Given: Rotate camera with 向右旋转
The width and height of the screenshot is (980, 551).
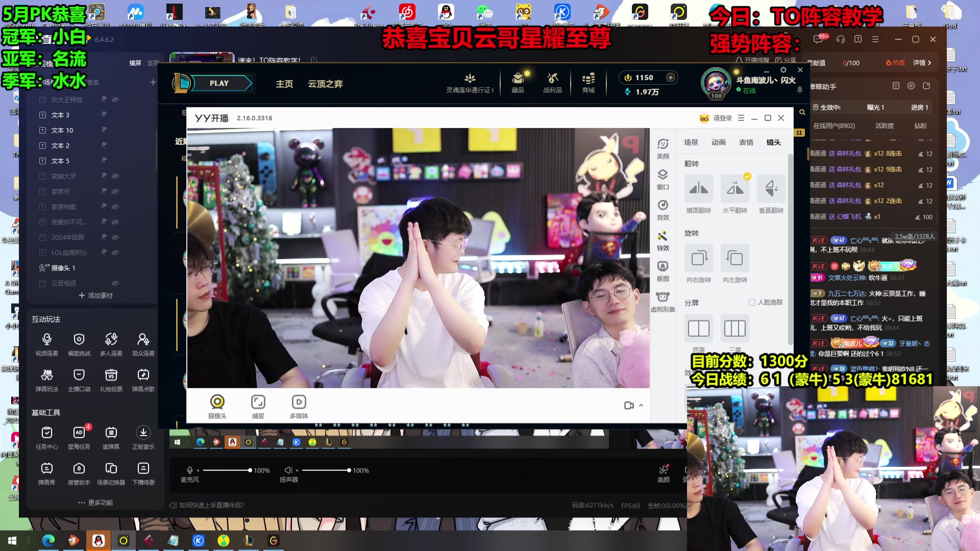Looking at the screenshot, I should 698,264.
